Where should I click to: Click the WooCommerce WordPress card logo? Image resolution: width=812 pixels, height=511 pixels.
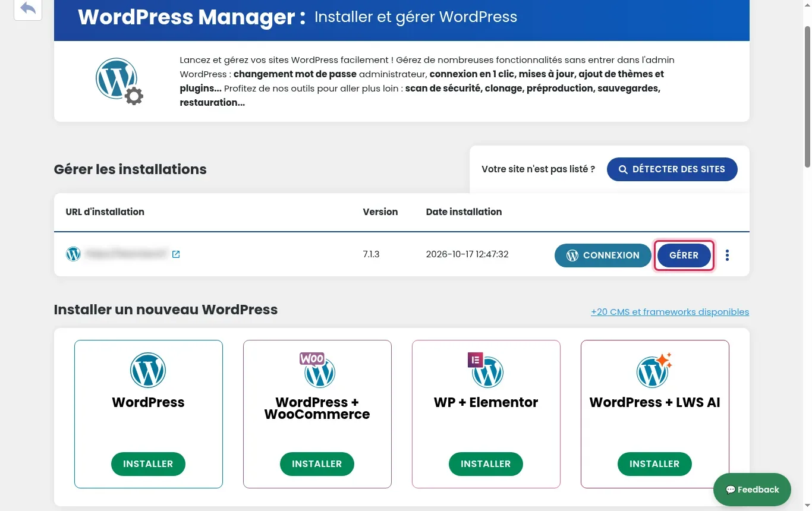coord(317,370)
